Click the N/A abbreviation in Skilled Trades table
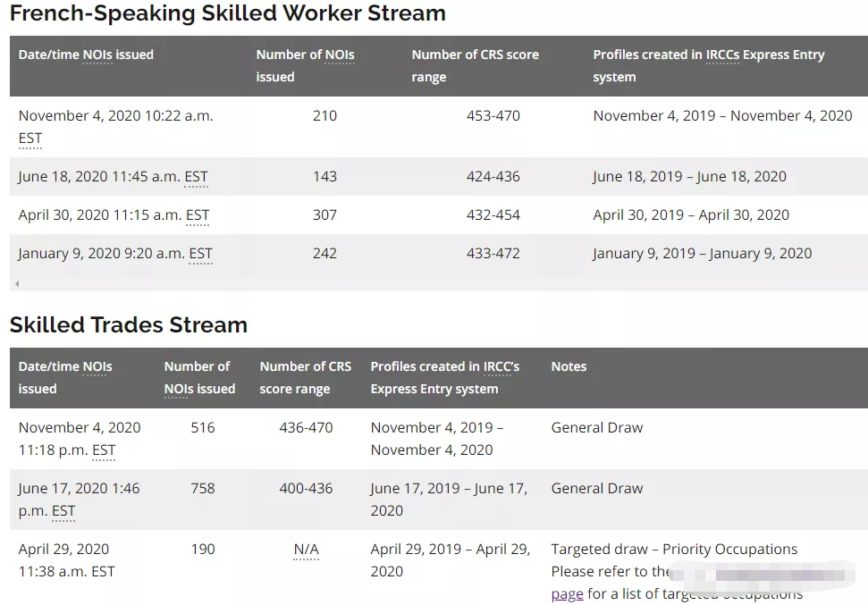868x605 pixels. (x=306, y=550)
